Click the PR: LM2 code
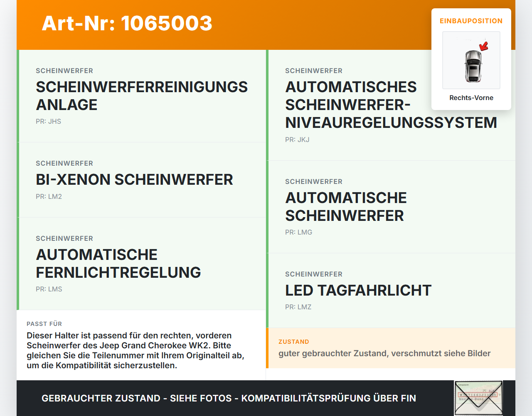 tap(49, 196)
